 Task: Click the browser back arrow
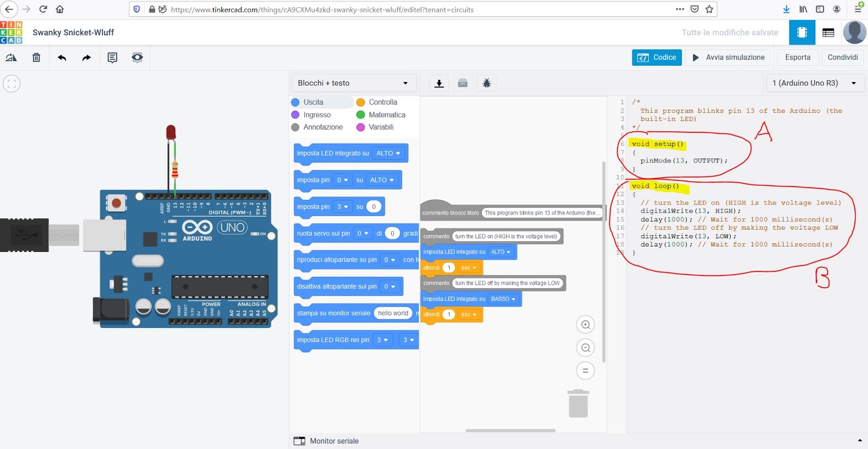point(9,9)
